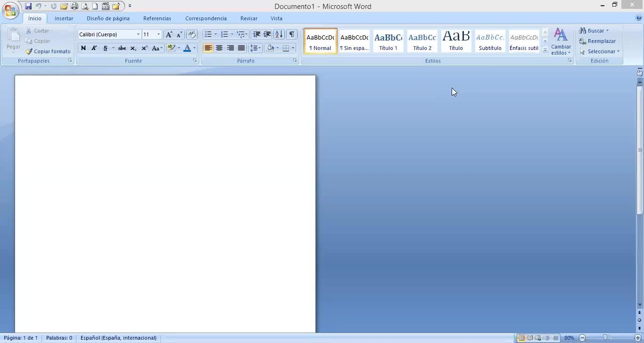Open the Fuente dialog launcher
This screenshot has height=343, width=644.
click(195, 61)
